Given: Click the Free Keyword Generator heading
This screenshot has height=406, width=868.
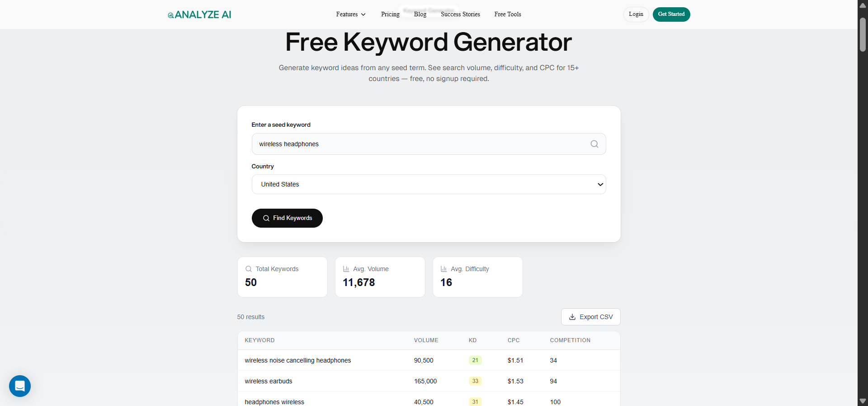Looking at the screenshot, I should [429, 42].
